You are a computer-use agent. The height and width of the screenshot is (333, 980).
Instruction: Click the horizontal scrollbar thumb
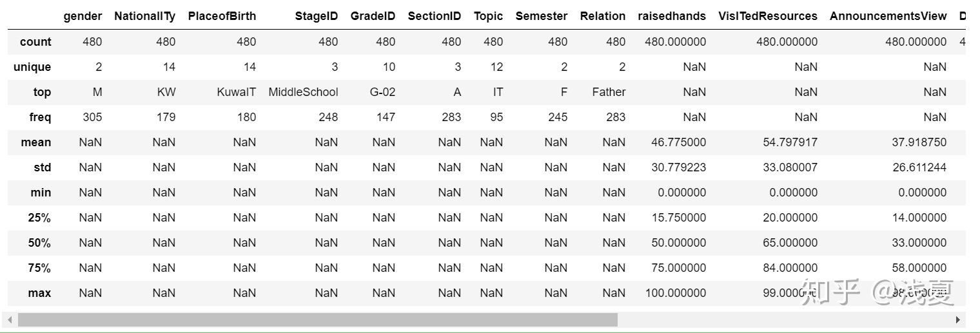pos(317,319)
